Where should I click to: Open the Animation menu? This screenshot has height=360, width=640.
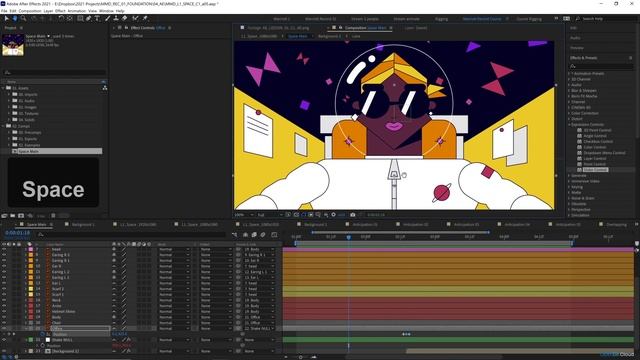pyautogui.click(x=76, y=11)
